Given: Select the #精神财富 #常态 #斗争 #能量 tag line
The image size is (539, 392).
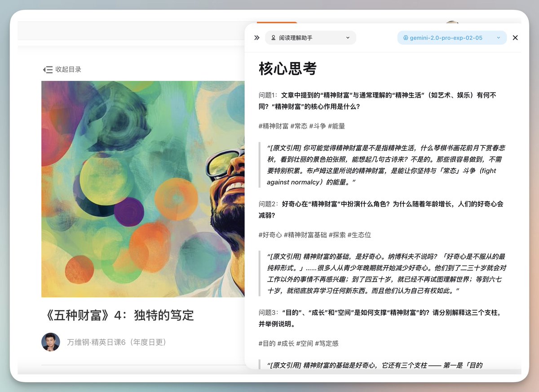Looking at the screenshot, I should tap(302, 126).
